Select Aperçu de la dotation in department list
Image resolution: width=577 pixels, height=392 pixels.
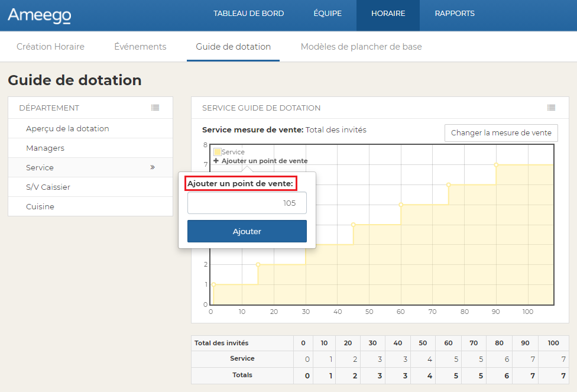[67, 128]
